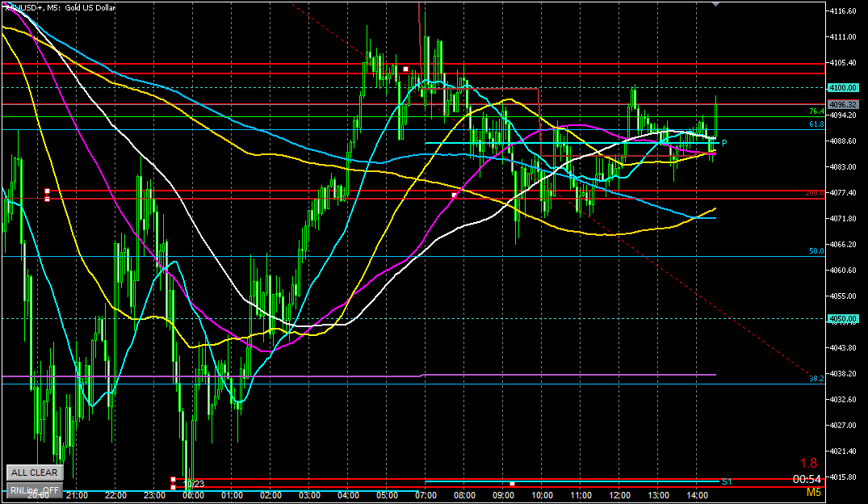The height and width of the screenshot is (504, 868).
Task: Select the 76.4 Fibonacci level label
Action: pos(816,111)
